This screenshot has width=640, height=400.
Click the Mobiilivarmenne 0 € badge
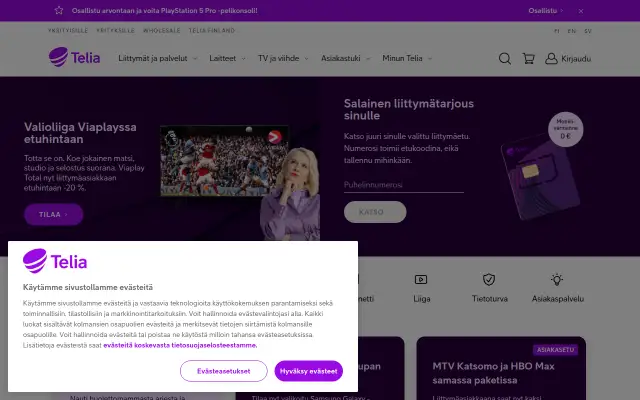click(565, 129)
